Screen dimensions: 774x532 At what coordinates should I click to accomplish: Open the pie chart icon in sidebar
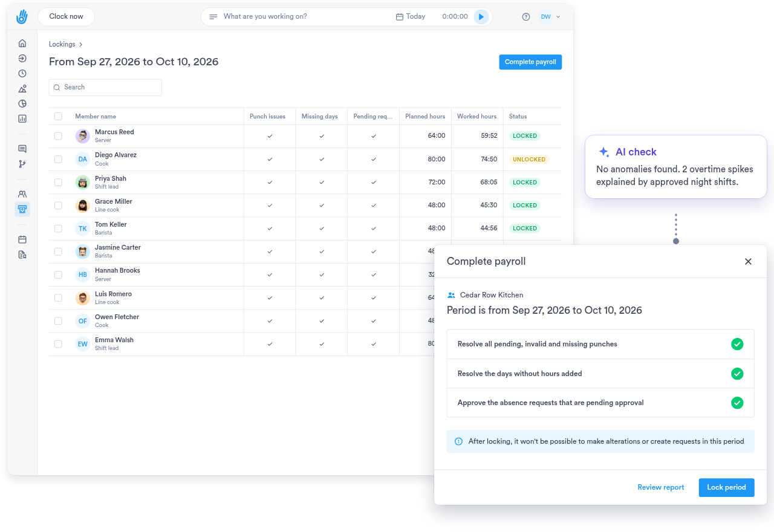point(22,103)
